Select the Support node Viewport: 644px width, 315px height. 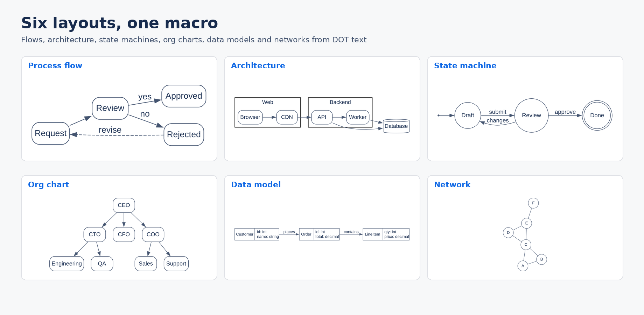(x=176, y=264)
